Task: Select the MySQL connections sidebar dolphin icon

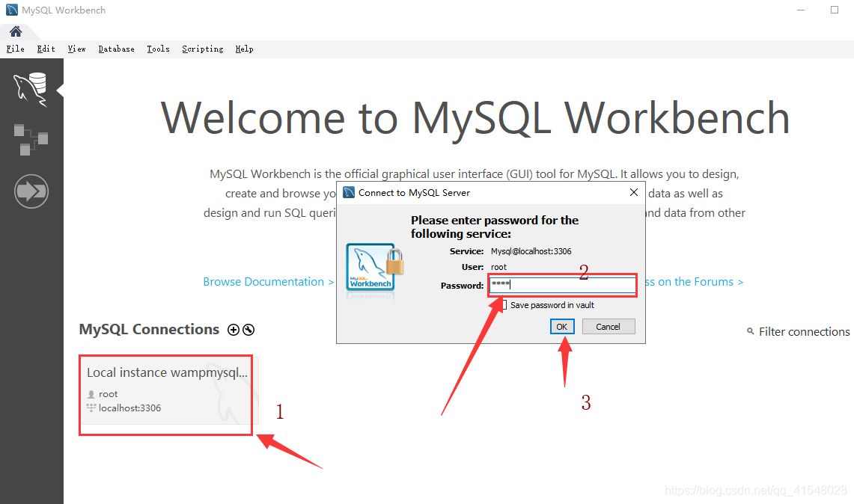Action: (x=31, y=90)
